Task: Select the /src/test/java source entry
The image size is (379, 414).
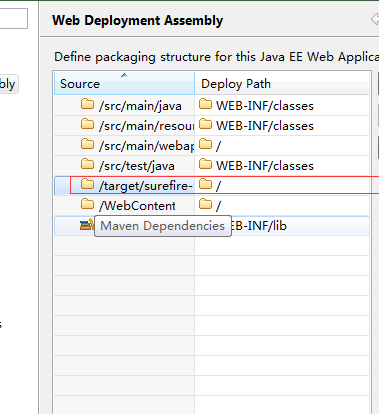Action: (137, 166)
